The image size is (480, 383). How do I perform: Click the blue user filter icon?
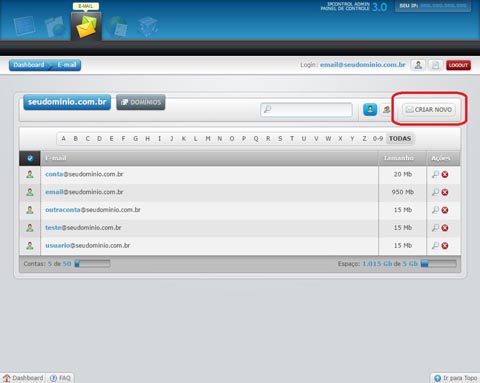tap(370, 109)
